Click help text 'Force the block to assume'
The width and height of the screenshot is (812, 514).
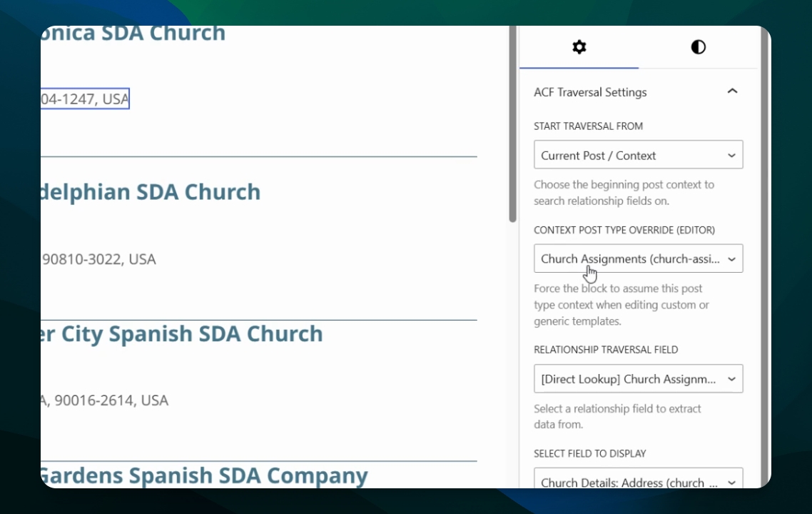pos(621,305)
